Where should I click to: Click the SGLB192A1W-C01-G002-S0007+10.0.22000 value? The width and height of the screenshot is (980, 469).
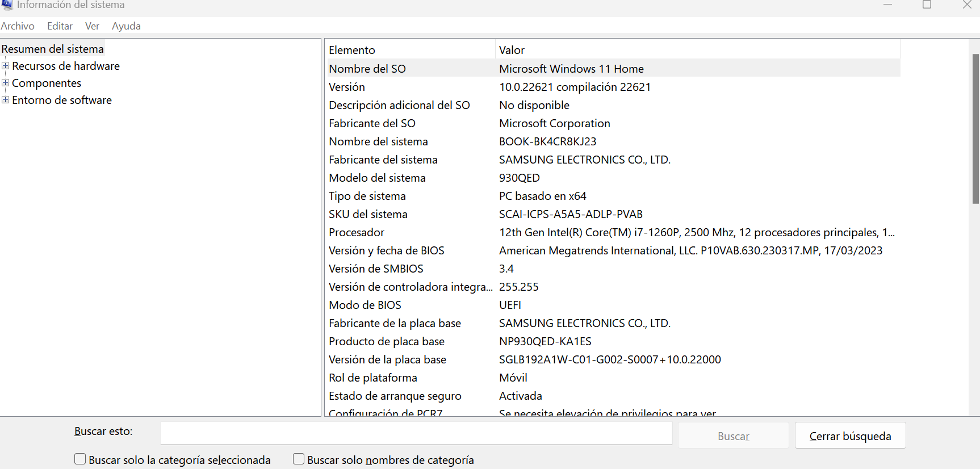tap(610, 359)
